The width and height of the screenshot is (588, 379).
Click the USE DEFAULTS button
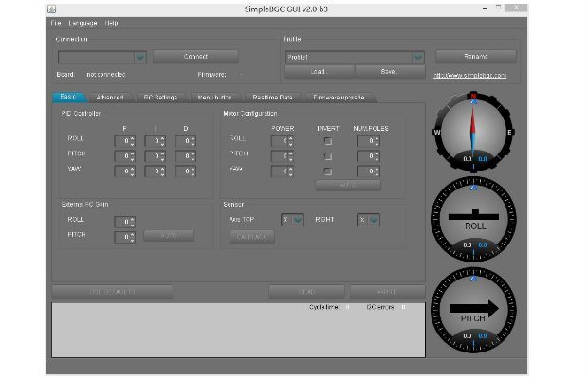point(112,292)
